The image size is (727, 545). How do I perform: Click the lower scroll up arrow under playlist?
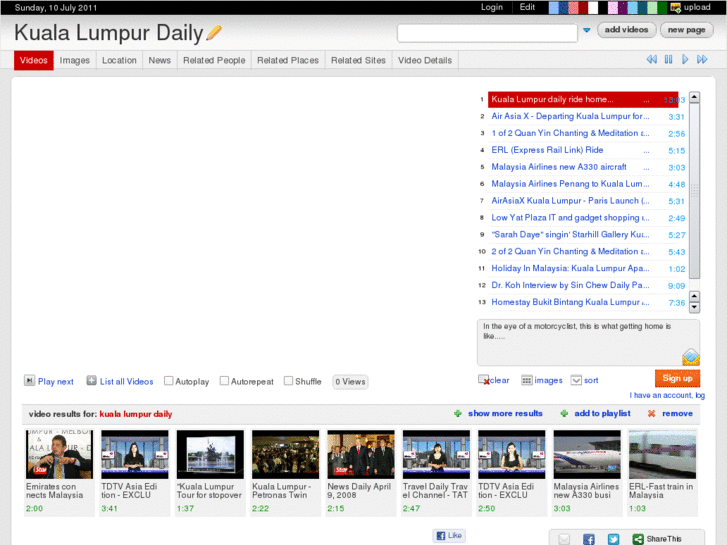tap(694, 296)
